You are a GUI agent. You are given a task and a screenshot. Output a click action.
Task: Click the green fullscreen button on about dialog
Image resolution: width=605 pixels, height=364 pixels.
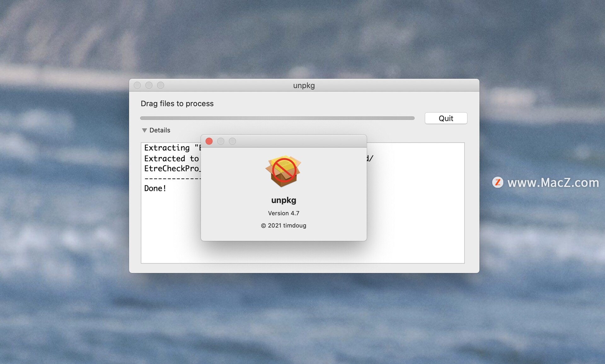click(232, 140)
